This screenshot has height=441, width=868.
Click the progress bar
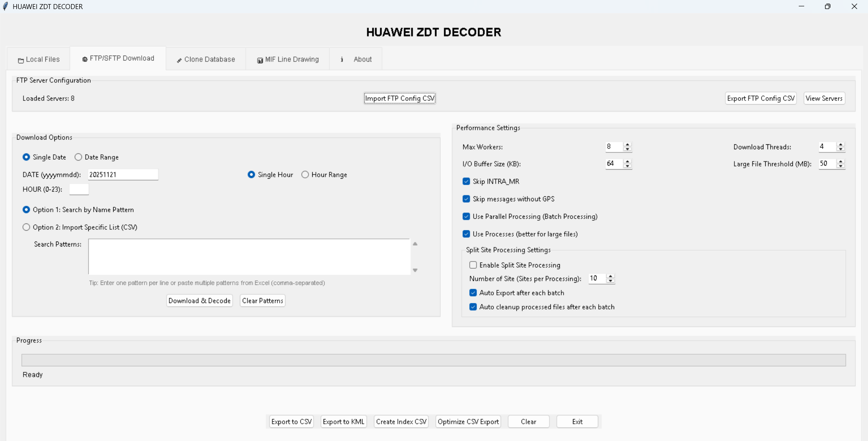(434, 360)
